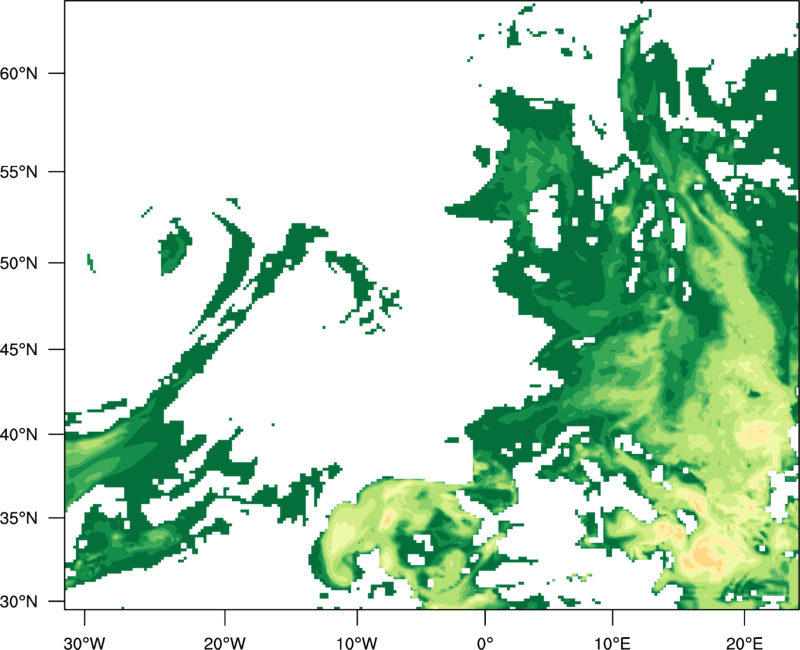This screenshot has width=800, height=650.
Task: Click the 30°N latitude label
Action: point(19,602)
